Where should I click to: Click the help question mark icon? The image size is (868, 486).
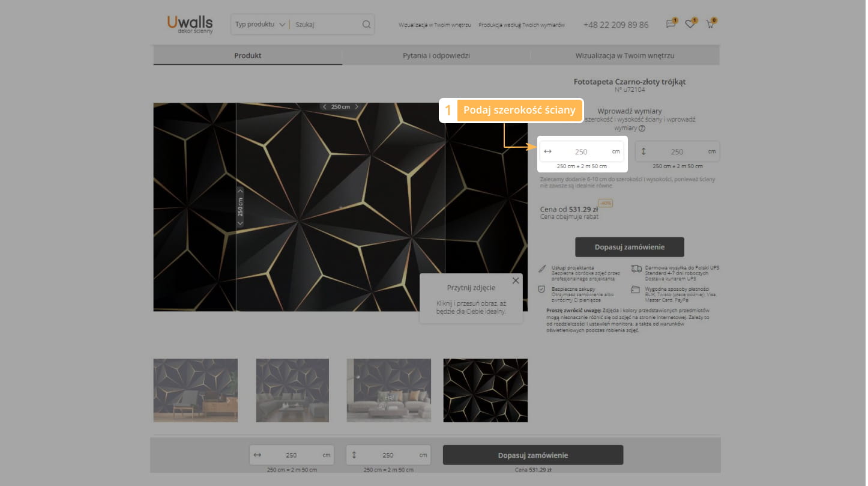[x=642, y=128]
